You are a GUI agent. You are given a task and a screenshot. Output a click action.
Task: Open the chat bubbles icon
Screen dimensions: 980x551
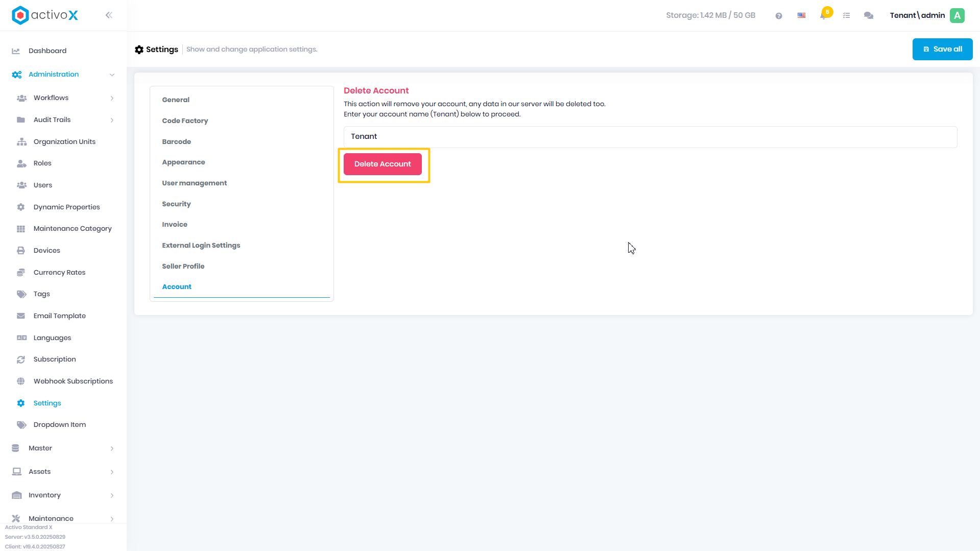click(x=869, y=16)
